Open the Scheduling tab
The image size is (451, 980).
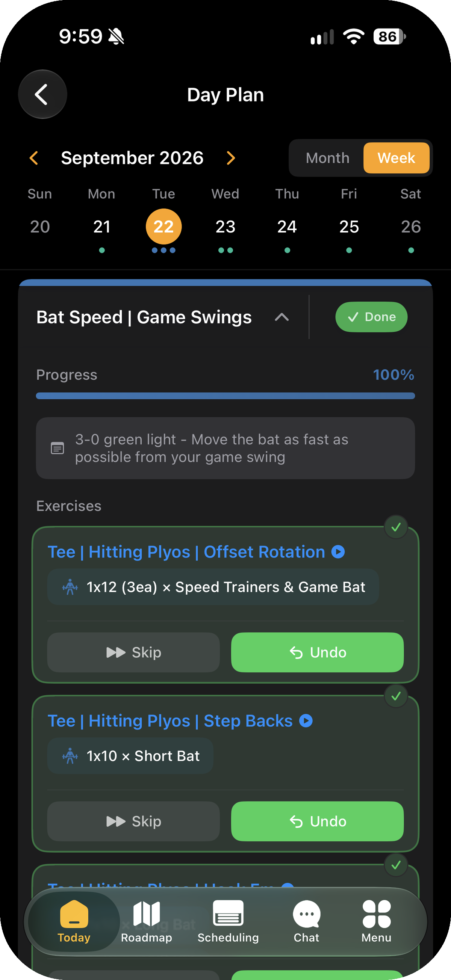[228, 921]
